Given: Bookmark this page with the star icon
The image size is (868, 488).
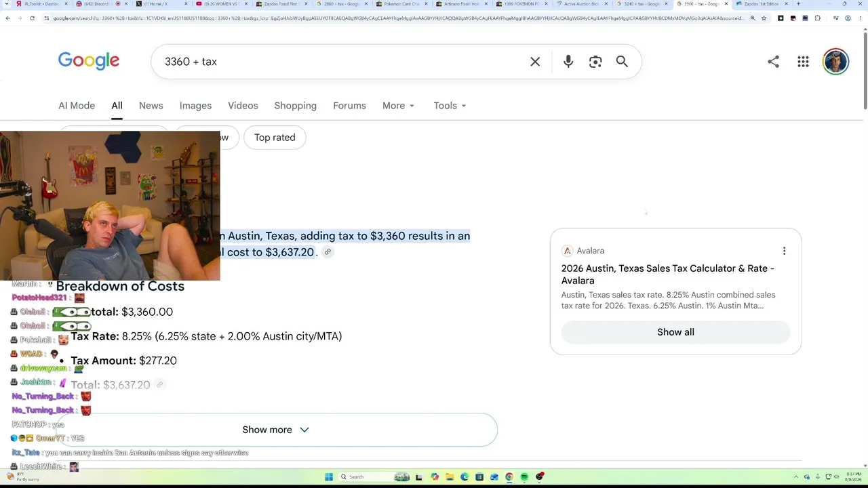Looking at the screenshot, I should (764, 18).
